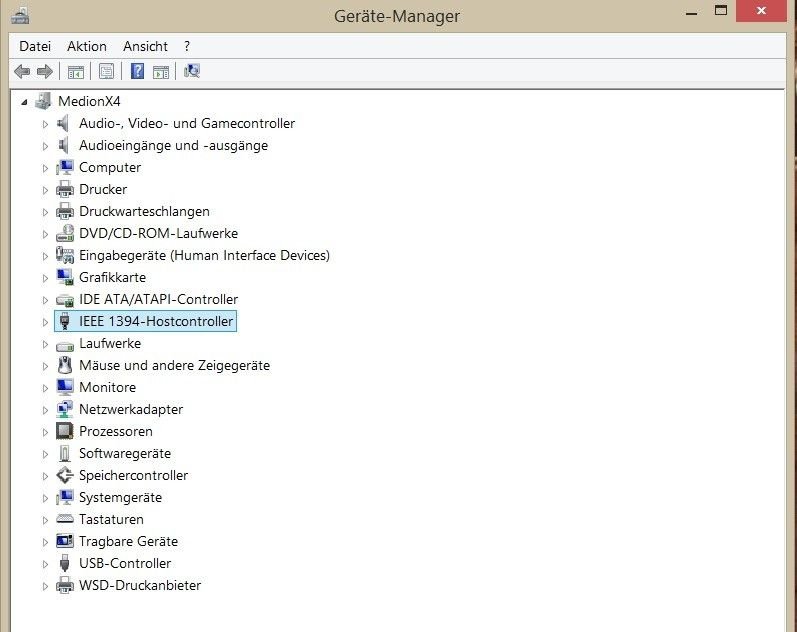Select the Laufwerke label
The image size is (797, 632).
point(110,343)
